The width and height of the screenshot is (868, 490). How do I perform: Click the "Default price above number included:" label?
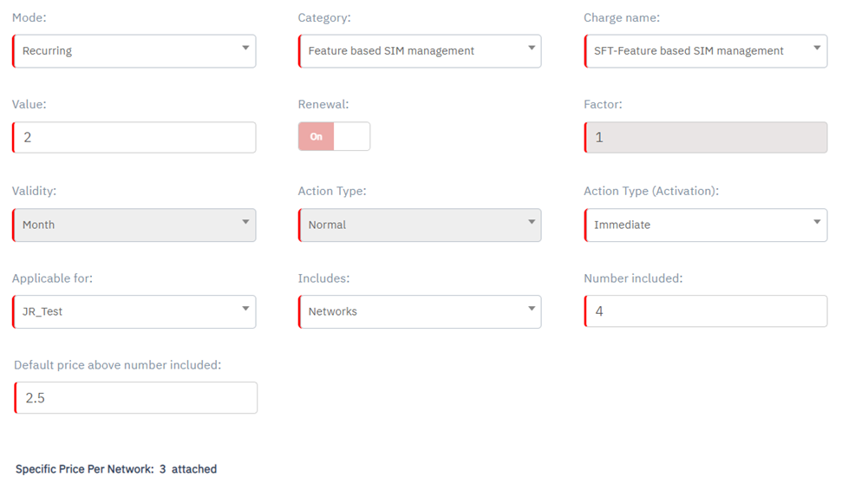tap(117, 365)
